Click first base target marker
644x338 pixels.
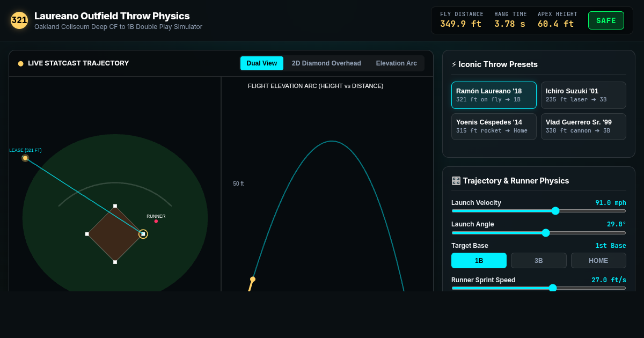point(143,234)
